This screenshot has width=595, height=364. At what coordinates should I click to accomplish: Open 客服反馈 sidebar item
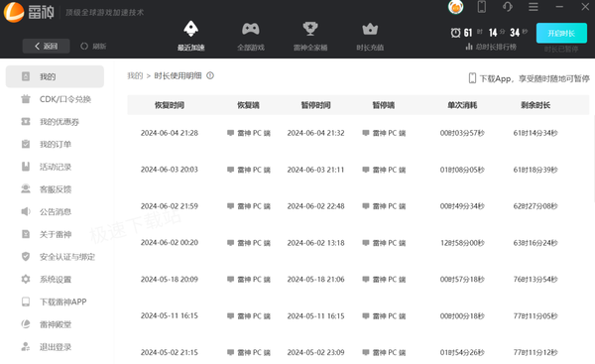(x=55, y=189)
